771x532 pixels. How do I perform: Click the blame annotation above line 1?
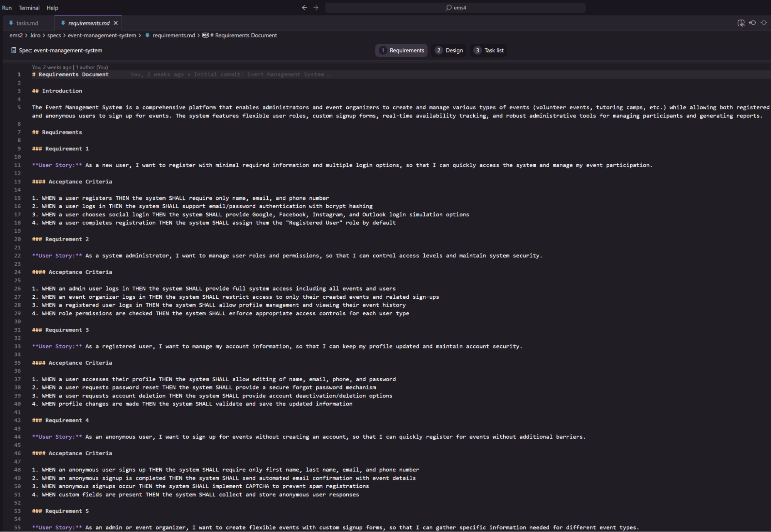point(70,67)
